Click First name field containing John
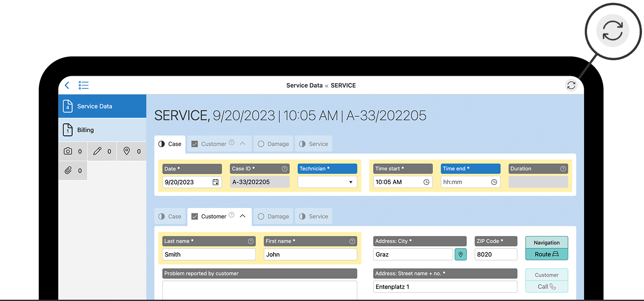The image size is (644, 301). click(310, 254)
